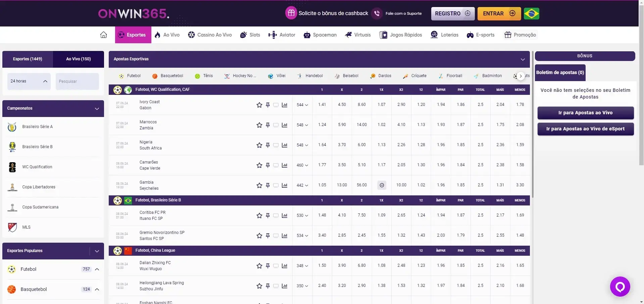Open the live stream icon for Gambia match
This screenshot has width=644, height=304.
276,185
